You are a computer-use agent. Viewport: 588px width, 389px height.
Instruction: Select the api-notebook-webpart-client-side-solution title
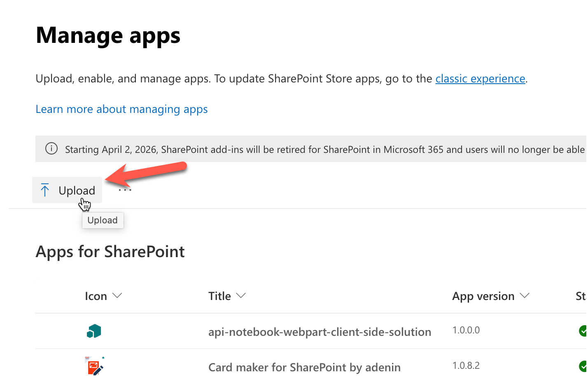coord(320,332)
